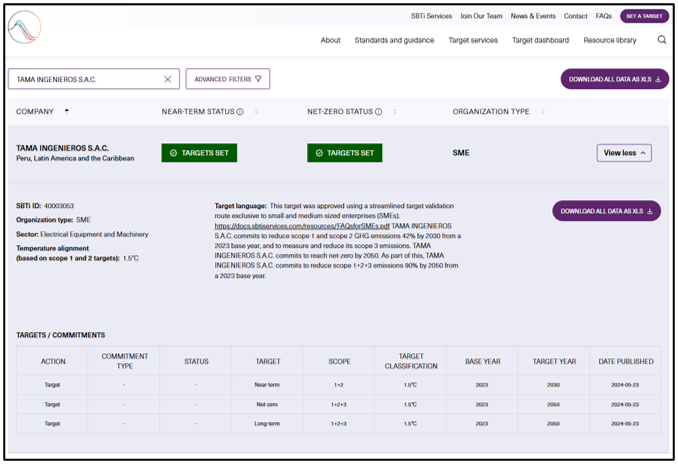Click Date Published column header

[626, 361]
